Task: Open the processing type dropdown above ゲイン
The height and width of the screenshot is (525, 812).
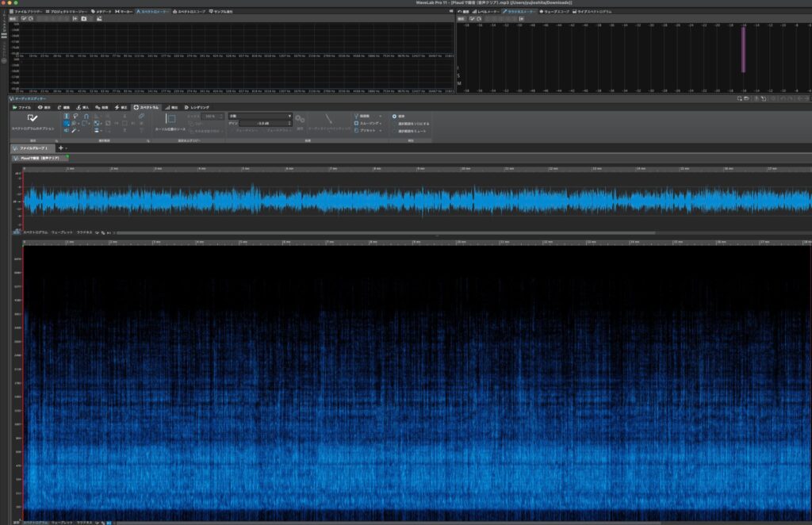Action: click(260, 116)
